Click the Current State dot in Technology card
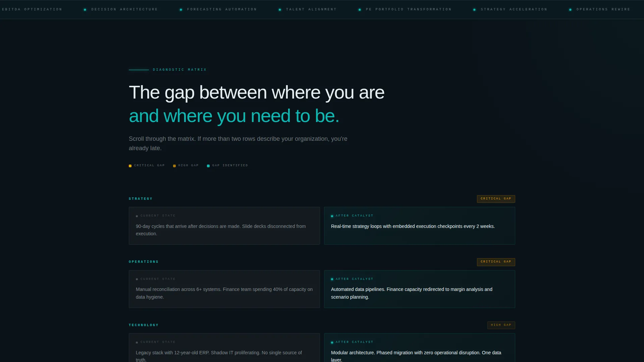Image resolution: width=644 pixels, height=362 pixels. 137,343
